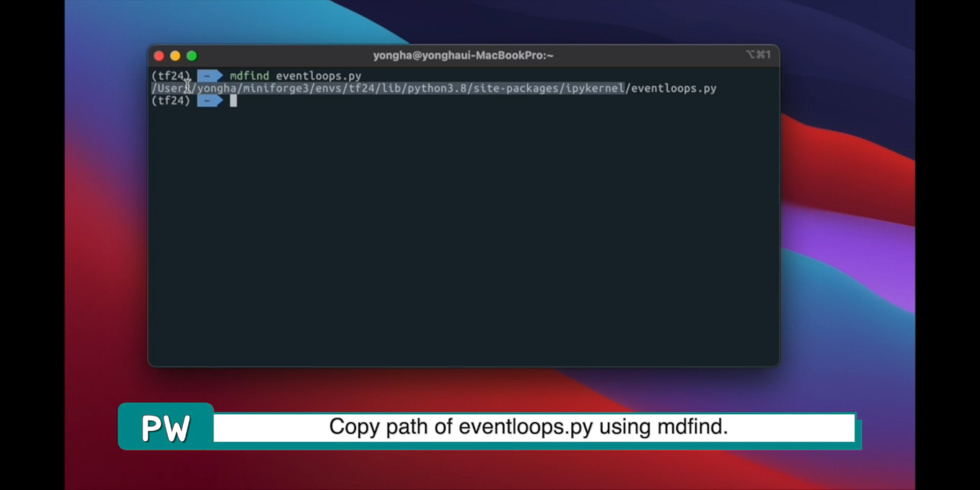Screen dimensions: 980x490
Task: Click the ⌥⌘1 shortcut indicator in title bar
Action: pyautogui.click(x=758, y=55)
